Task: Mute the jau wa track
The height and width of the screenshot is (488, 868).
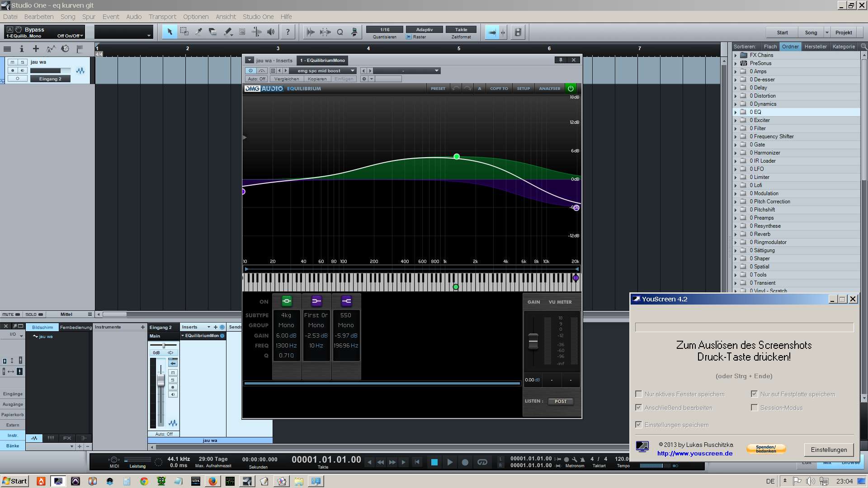Action: [x=12, y=62]
